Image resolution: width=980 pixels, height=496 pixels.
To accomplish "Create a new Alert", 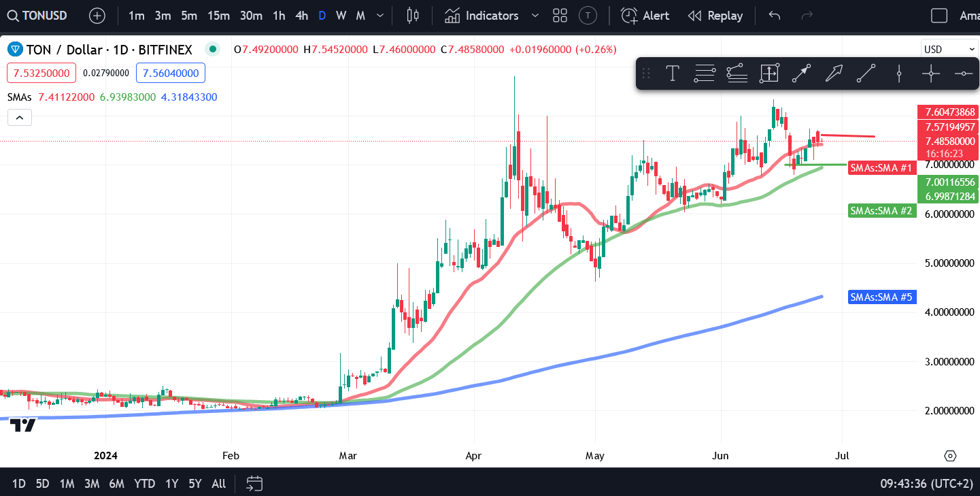I will pyautogui.click(x=645, y=16).
